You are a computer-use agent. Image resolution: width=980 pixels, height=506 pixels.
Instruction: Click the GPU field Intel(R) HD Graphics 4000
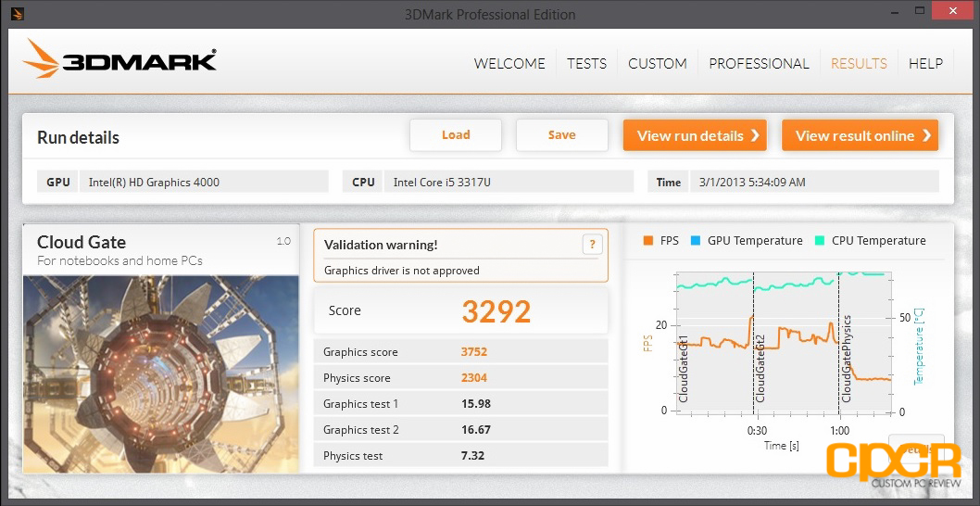204,183
